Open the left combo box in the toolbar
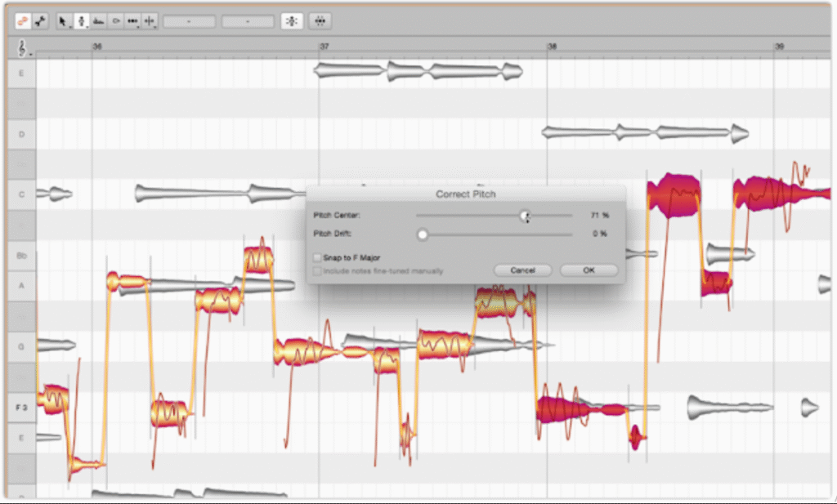Image resolution: width=837 pixels, height=504 pixels. tap(189, 21)
